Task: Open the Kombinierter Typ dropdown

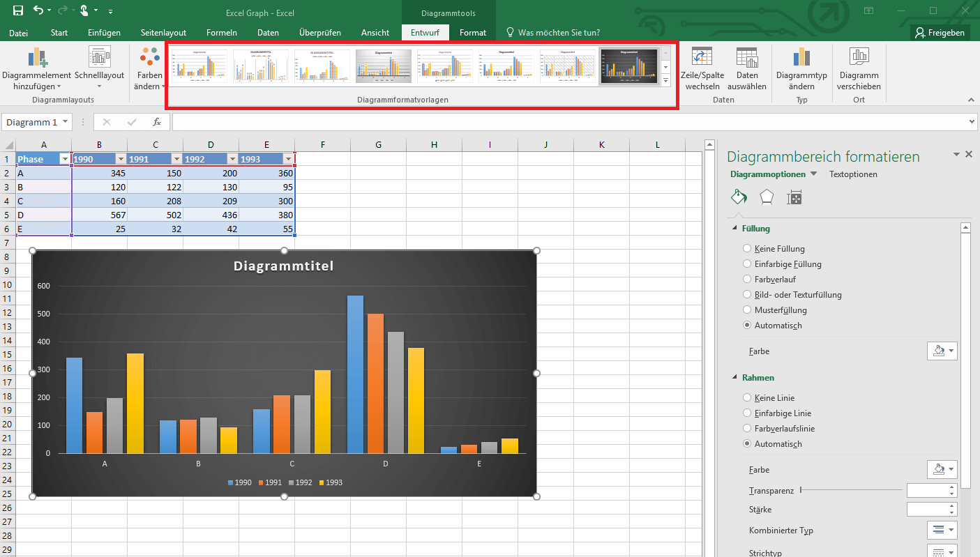Action: click(x=942, y=530)
